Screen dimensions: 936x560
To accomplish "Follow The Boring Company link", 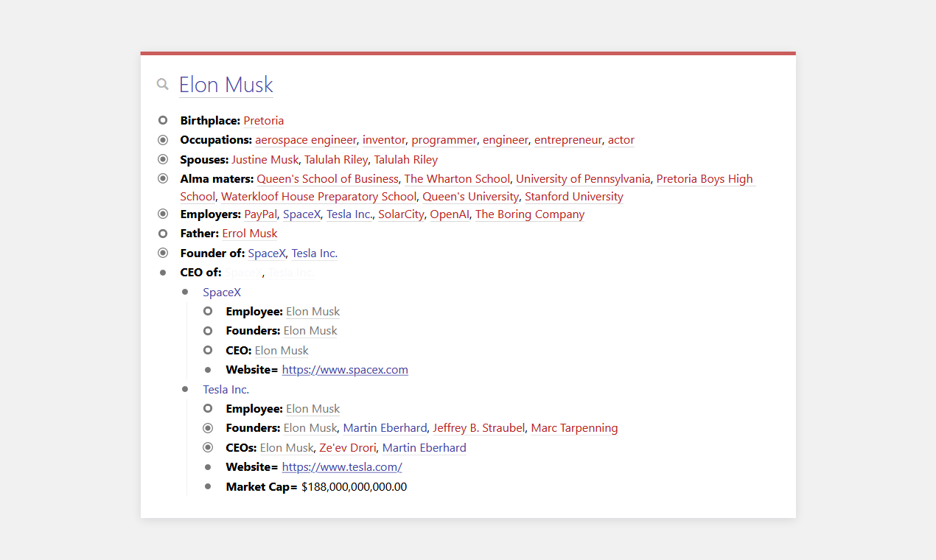I will 530,214.
